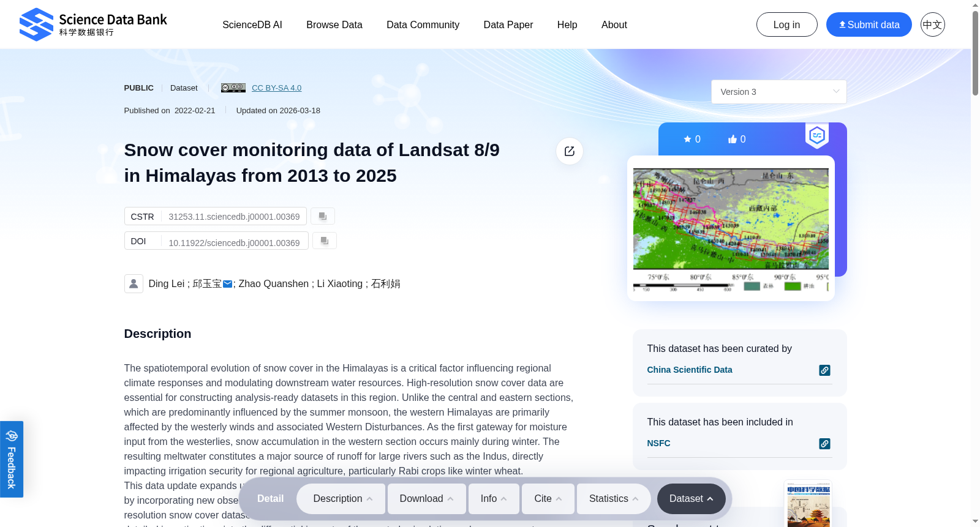Image resolution: width=980 pixels, height=527 pixels.
Task: Open the Data Community menu
Action: tap(423, 24)
